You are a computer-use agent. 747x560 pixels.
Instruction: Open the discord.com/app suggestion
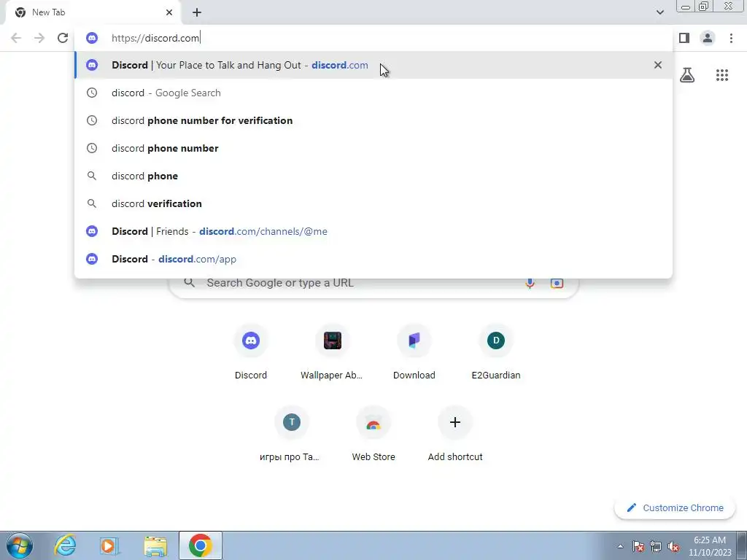pyautogui.click(x=373, y=259)
